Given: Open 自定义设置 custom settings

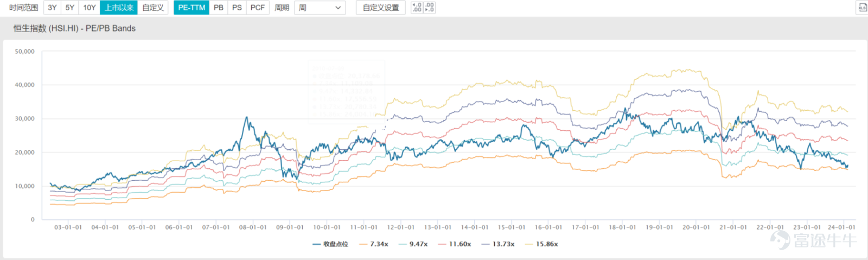Looking at the screenshot, I should coord(381,8).
